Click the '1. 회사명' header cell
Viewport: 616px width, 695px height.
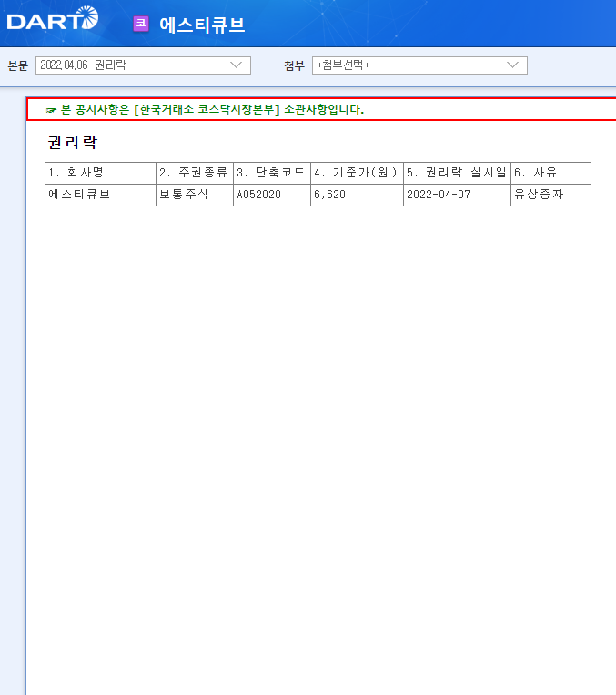[x=101, y=173]
